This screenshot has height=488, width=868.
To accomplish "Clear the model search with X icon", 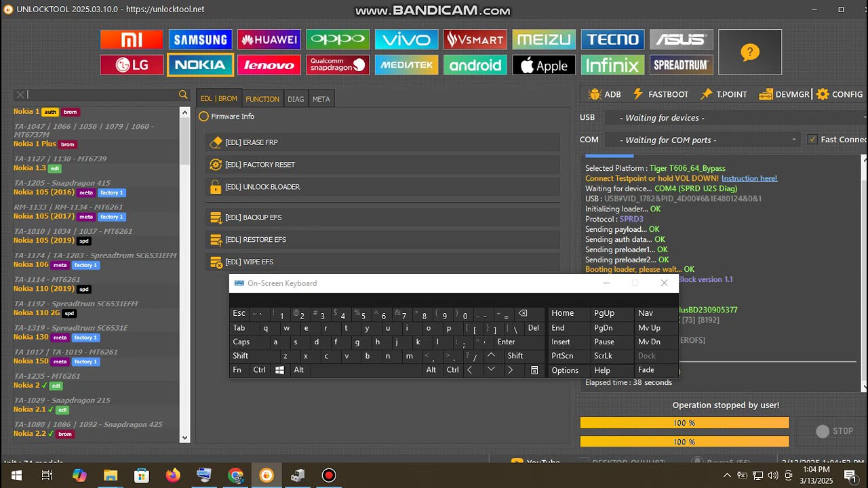I will (x=20, y=95).
